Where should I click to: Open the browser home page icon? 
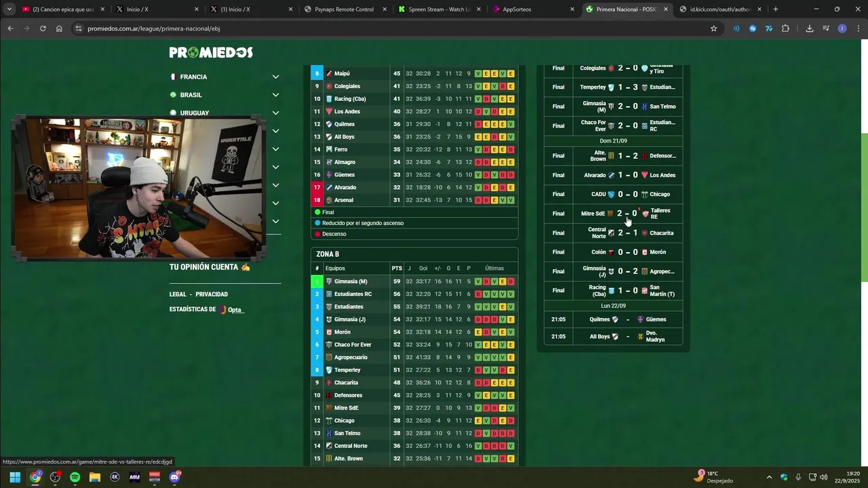point(59,28)
